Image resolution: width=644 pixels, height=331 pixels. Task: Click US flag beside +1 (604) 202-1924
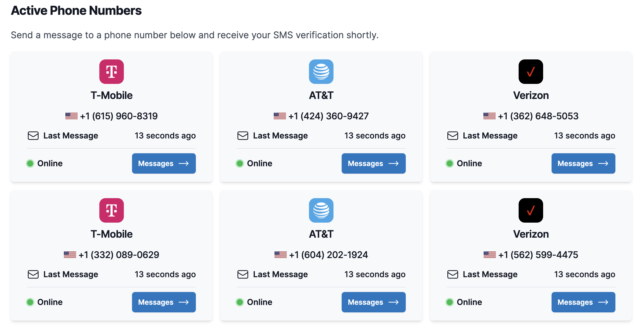pyautogui.click(x=281, y=255)
